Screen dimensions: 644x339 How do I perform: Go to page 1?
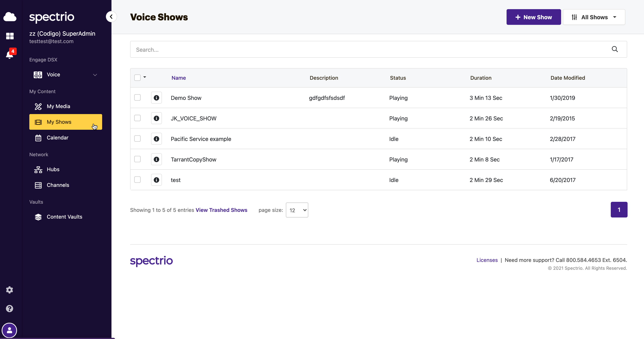tap(619, 209)
